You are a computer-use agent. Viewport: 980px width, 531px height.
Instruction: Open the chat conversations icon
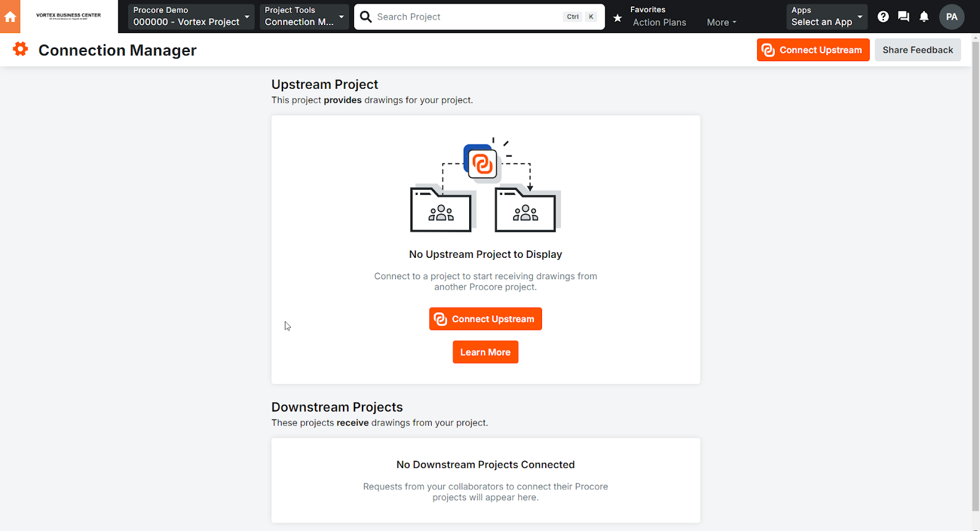[903, 17]
